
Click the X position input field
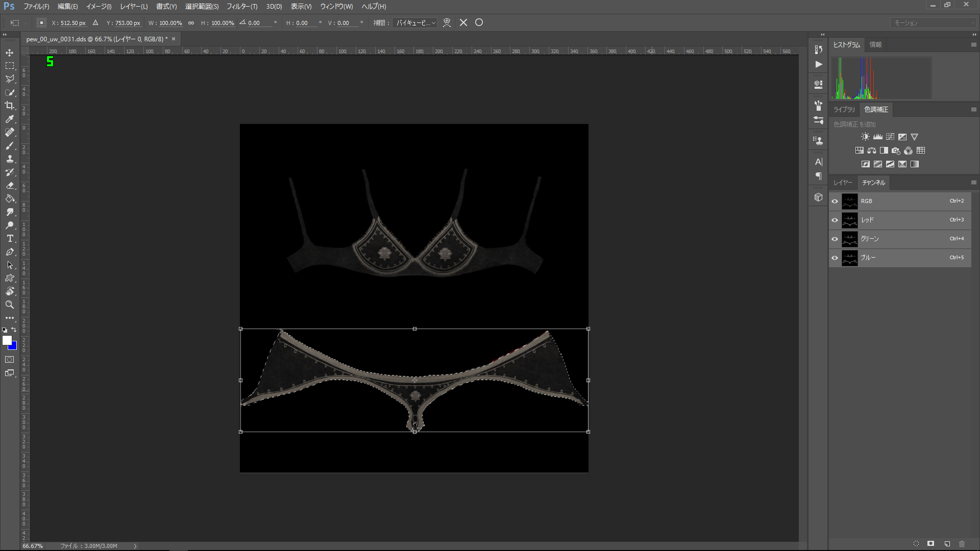[x=73, y=23]
